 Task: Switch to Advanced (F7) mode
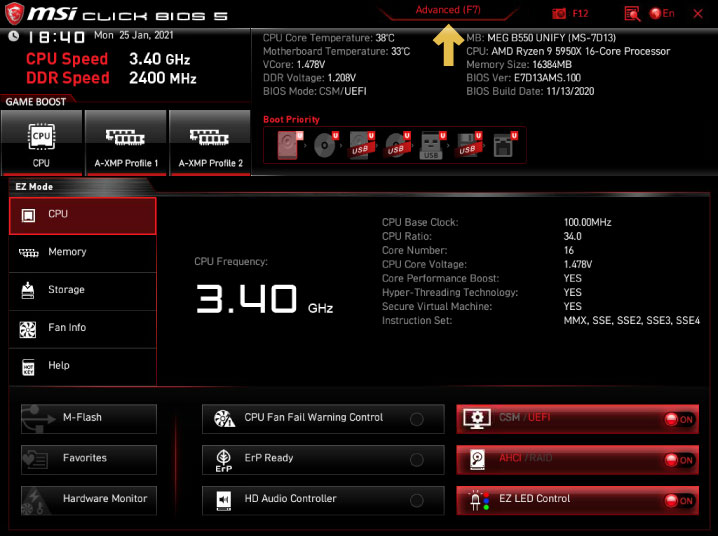[x=448, y=10]
